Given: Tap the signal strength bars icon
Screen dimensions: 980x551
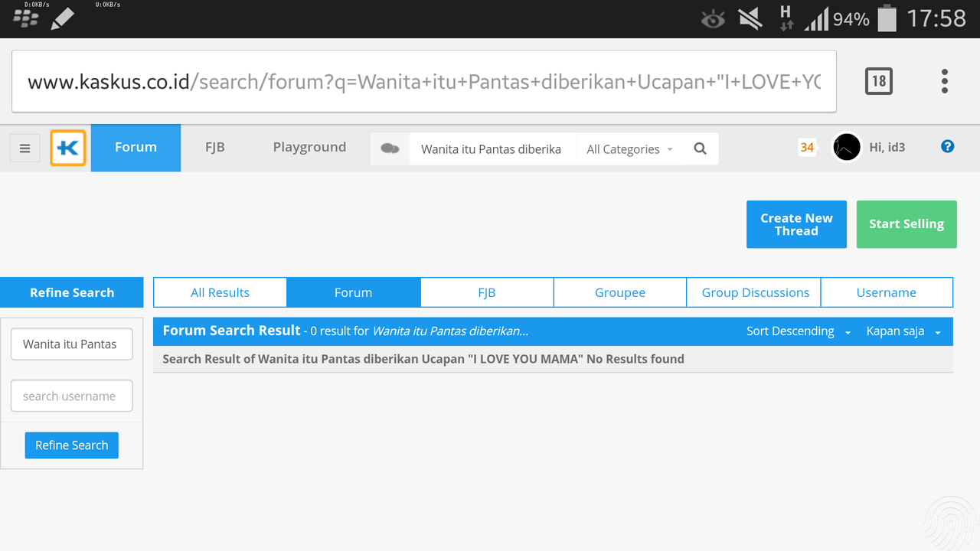Looking at the screenshot, I should coord(816,19).
